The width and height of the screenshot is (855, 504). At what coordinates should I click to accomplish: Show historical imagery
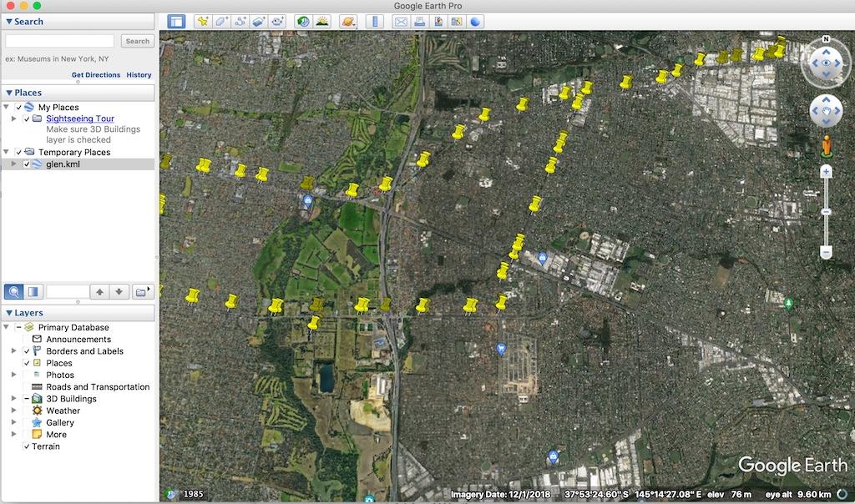(x=302, y=21)
